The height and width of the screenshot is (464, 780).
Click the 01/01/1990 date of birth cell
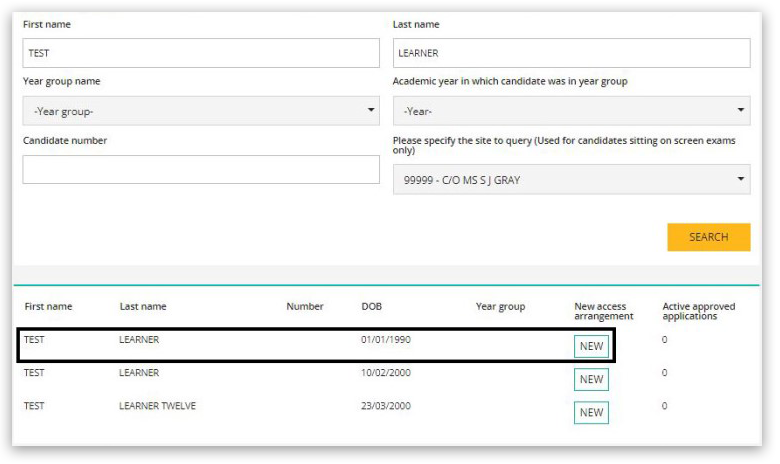(x=386, y=340)
